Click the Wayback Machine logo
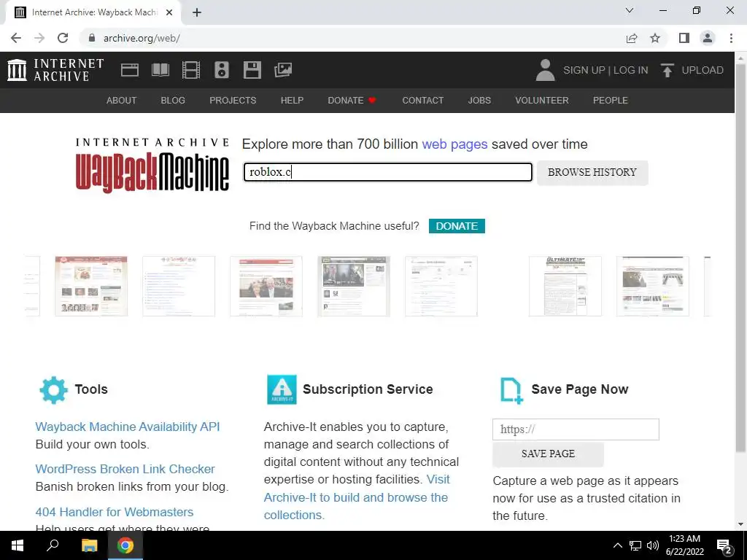This screenshot has height=560, width=747. tap(152, 166)
